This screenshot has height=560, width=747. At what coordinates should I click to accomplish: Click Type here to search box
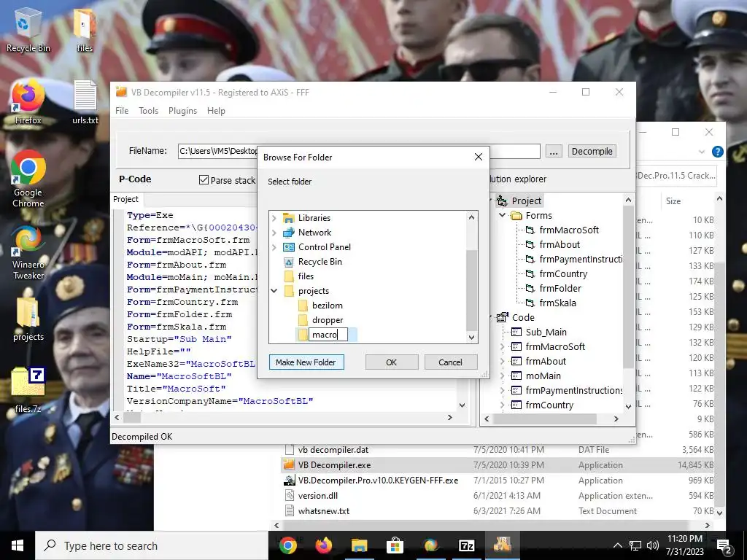click(x=152, y=545)
